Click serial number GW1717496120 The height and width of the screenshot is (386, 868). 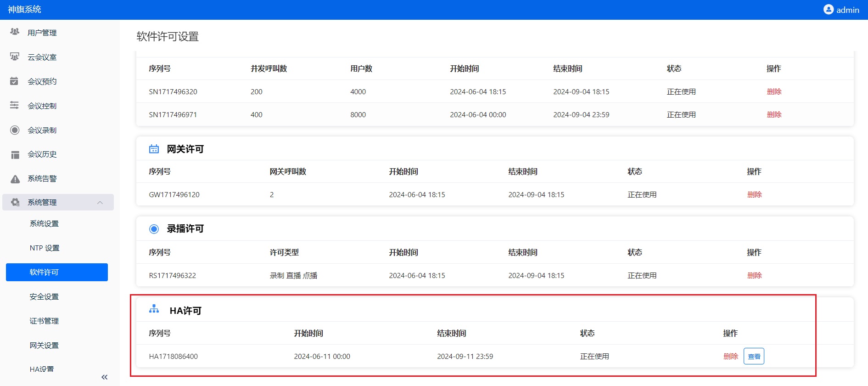click(x=174, y=194)
